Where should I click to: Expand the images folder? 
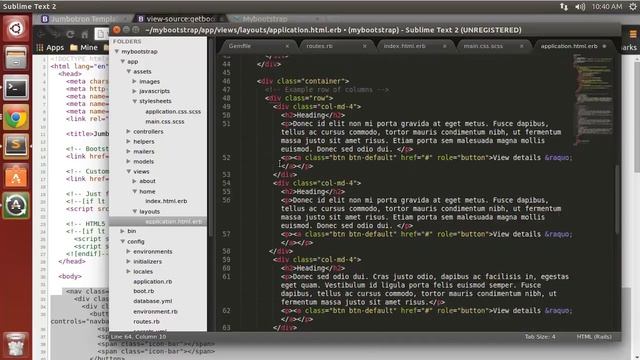(134, 81)
